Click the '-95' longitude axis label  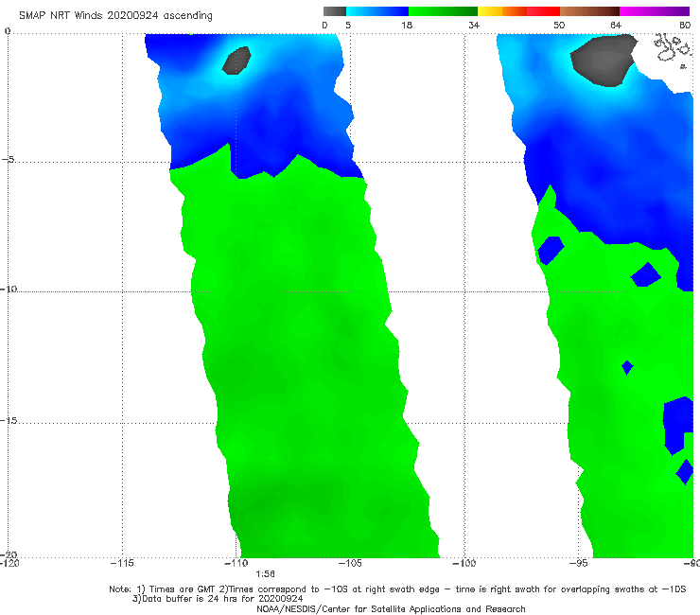click(x=578, y=563)
